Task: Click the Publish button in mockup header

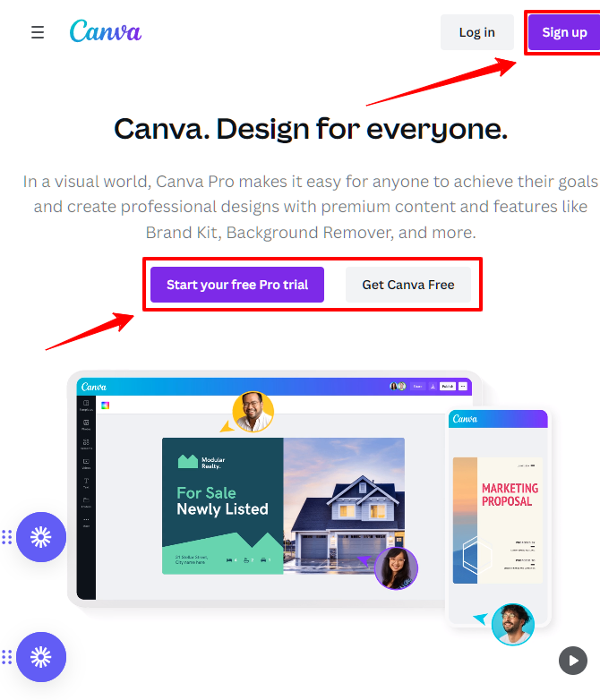Action: pos(448,386)
